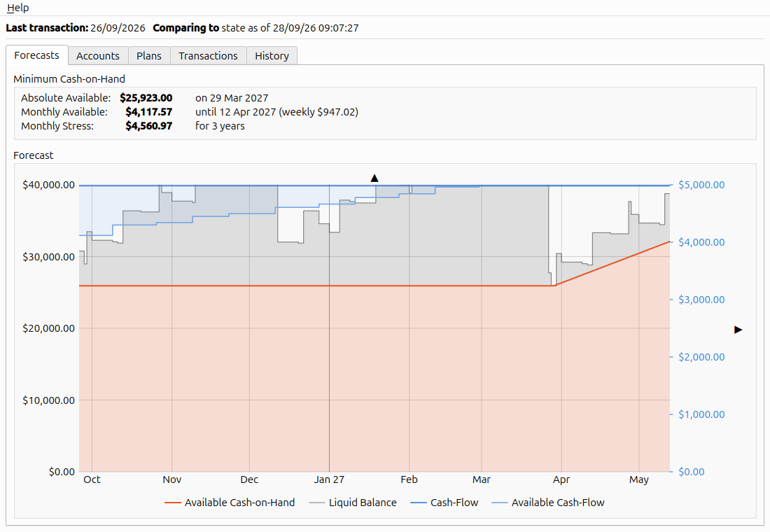Open the Plans tab
This screenshot has width=770, height=532.
(x=149, y=56)
